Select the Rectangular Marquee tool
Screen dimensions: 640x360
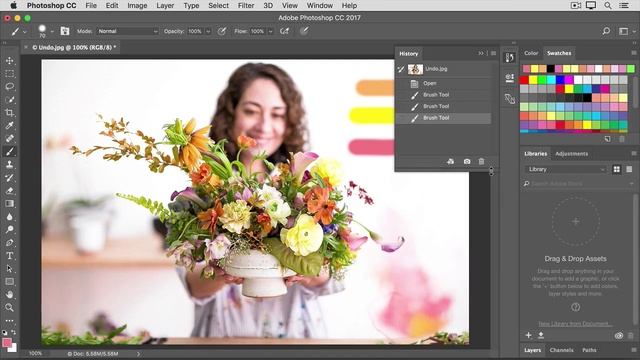tap(10, 73)
